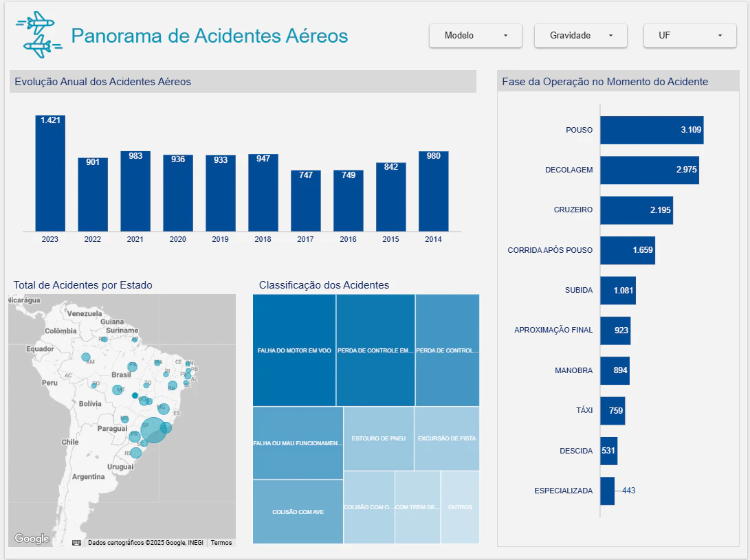Select the 2020 bar showing 936
Screen dimensions: 750x560
click(x=178, y=193)
